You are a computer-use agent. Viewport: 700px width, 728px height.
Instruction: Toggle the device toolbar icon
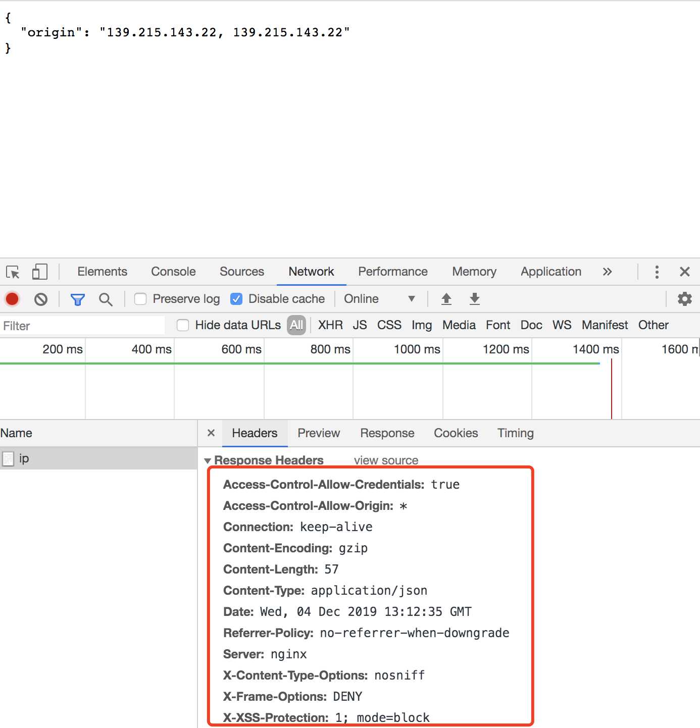pos(40,272)
